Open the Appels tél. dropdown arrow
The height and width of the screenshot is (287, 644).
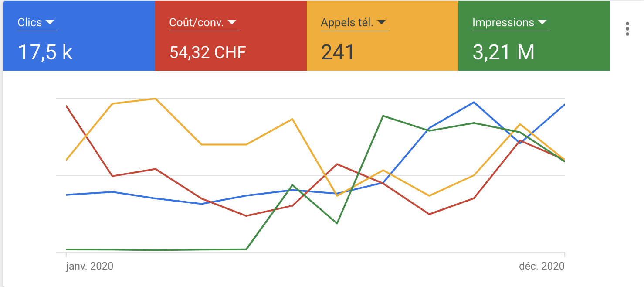382,22
